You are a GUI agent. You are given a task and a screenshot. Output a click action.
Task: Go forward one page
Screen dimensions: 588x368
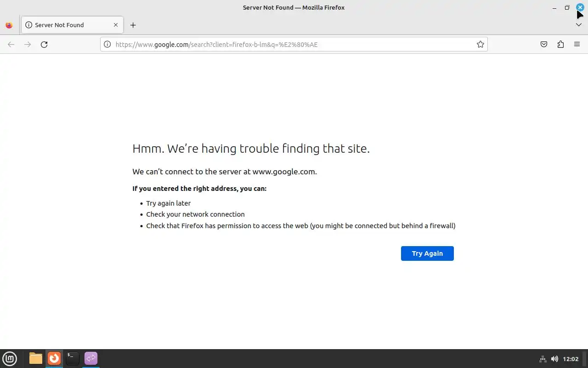28,45
